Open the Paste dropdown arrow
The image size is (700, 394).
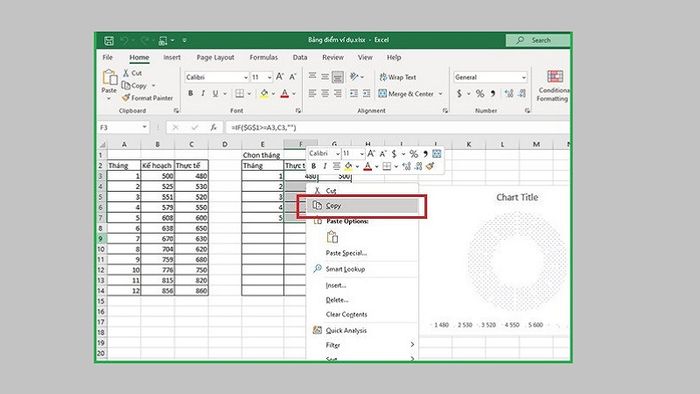109,99
